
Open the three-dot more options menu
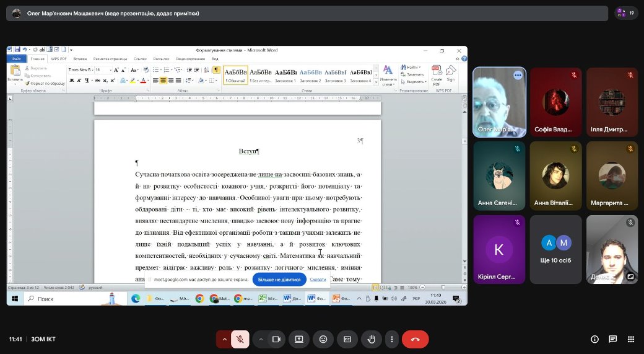coord(391,339)
